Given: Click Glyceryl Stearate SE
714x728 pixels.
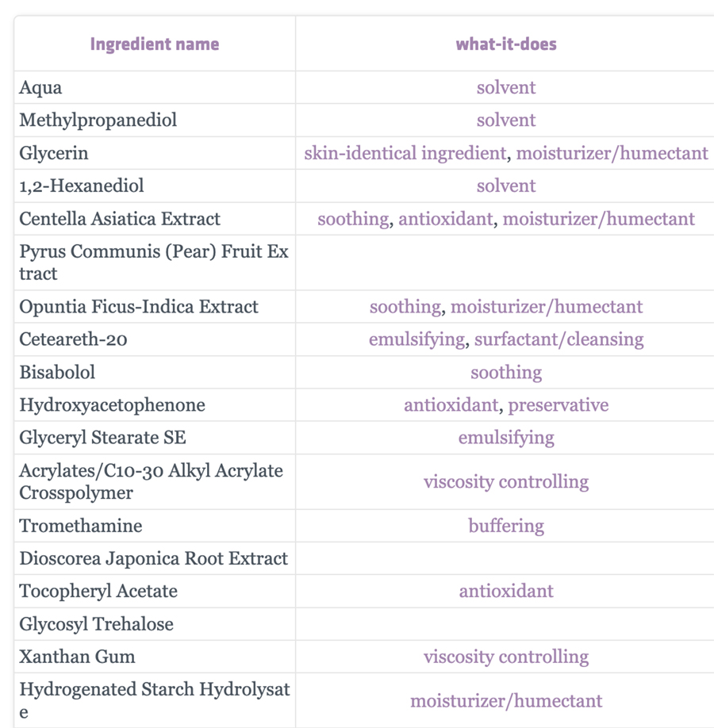Looking at the screenshot, I should [x=102, y=438].
